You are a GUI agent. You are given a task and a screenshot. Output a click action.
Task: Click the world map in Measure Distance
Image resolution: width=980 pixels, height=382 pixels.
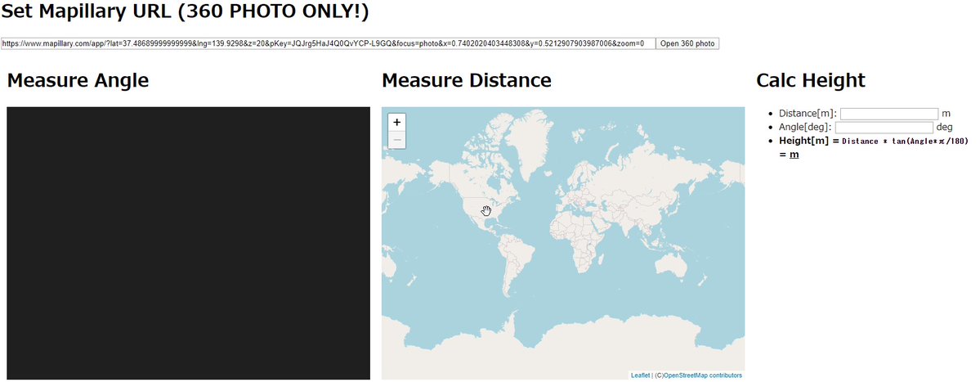coord(562,243)
